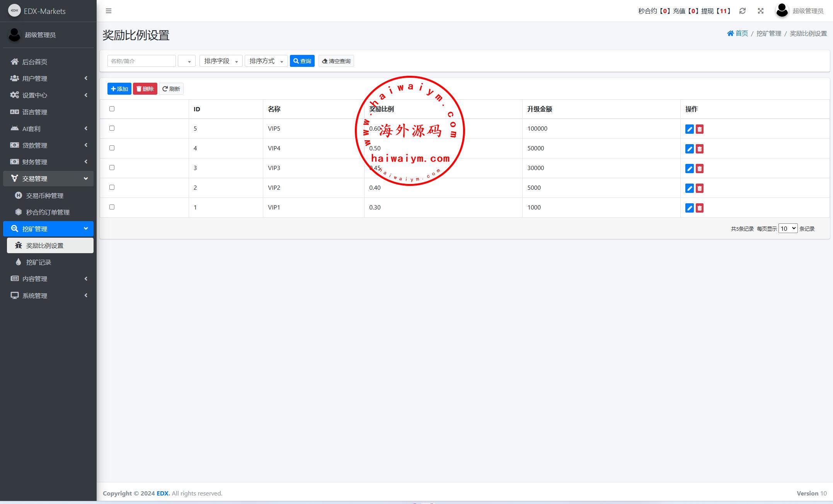Click the refresh icon in top bar
The width and height of the screenshot is (833, 504).
(742, 11)
